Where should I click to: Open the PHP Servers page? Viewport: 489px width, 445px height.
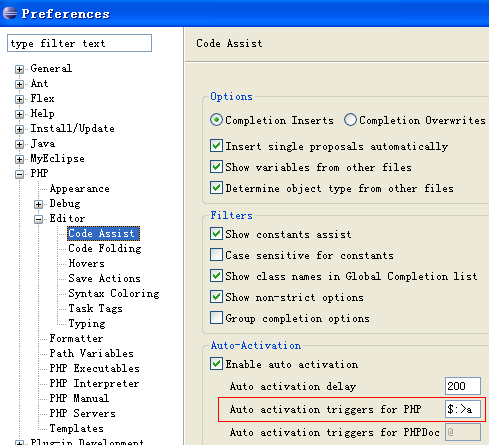pyautogui.click(x=82, y=413)
